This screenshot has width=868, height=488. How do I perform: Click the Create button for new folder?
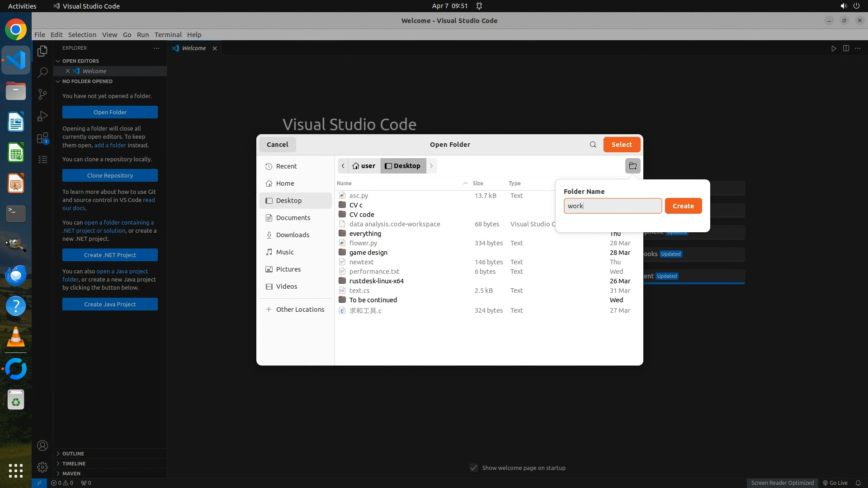tap(683, 206)
